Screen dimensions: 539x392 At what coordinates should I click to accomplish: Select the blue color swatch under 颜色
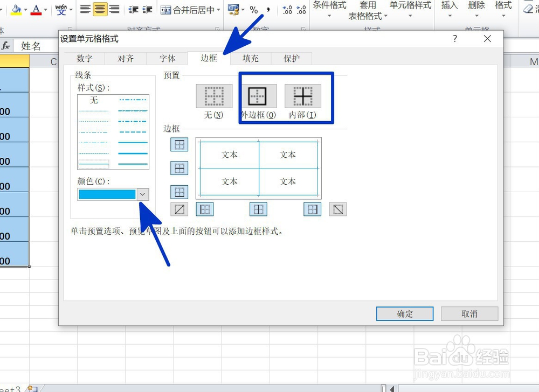[106, 194]
